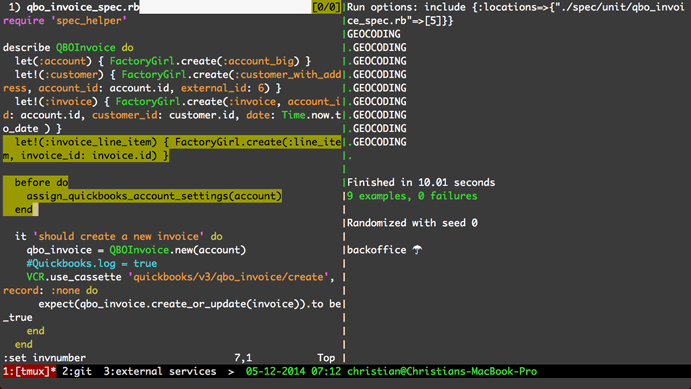Click 'describe QBOInvoice do' line
This screenshot has height=389, width=691.
pos(68,48)
